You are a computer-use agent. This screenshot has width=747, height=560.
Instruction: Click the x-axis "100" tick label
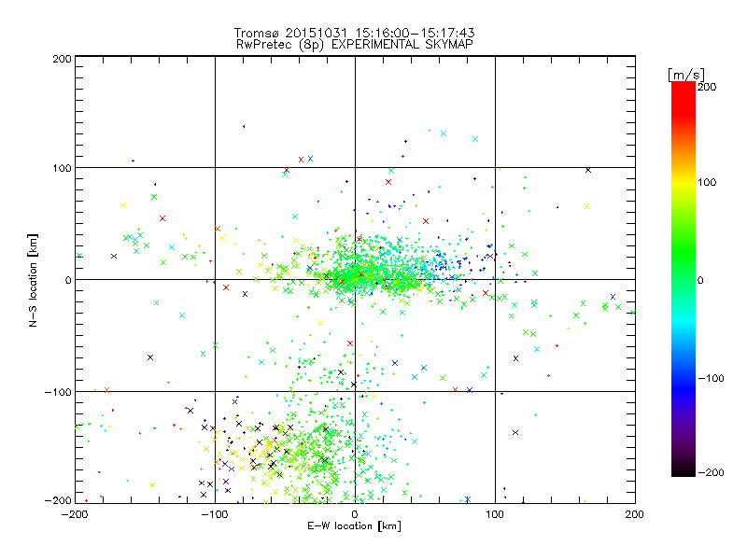[495, 514]
